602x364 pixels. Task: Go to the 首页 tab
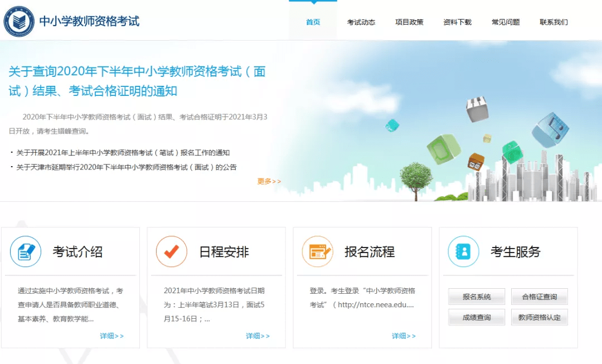pos(313,22)
